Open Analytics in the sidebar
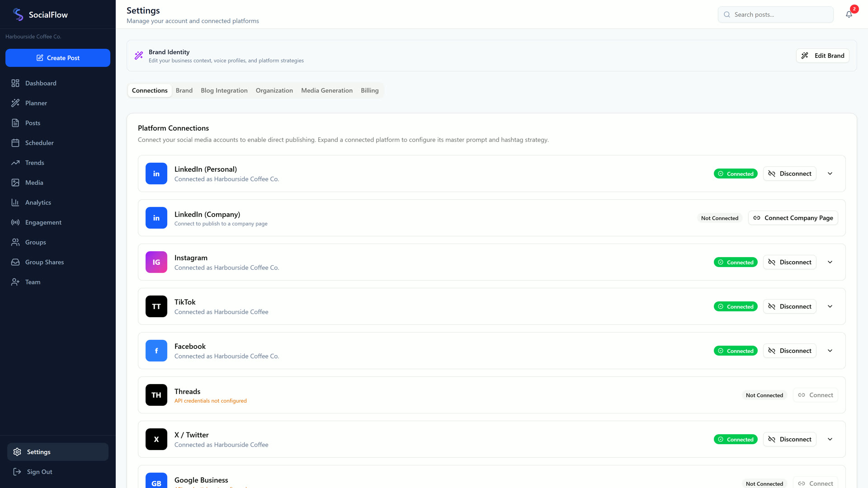Screen dimensions: 868x488 58,202
